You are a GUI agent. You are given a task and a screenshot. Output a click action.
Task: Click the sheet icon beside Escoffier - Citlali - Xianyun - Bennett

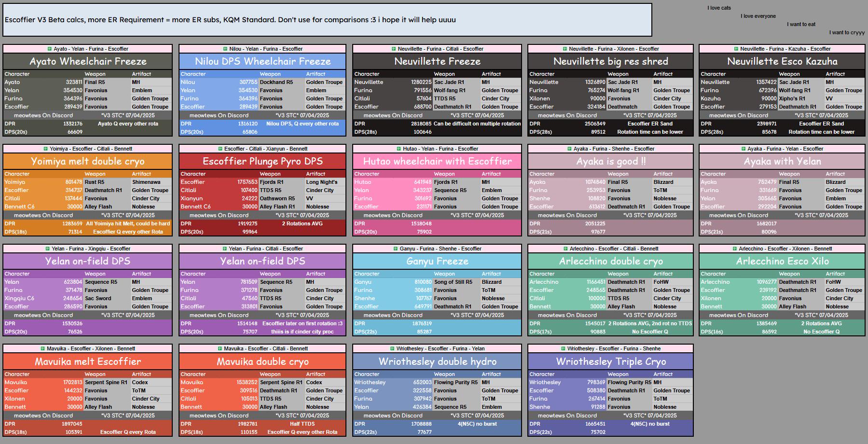(x=220, y=149)
